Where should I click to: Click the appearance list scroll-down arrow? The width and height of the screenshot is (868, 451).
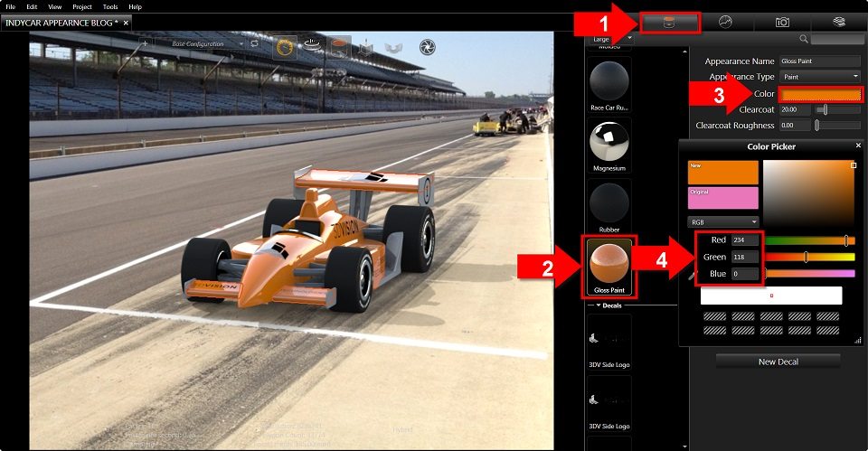[x=684, y=446]
